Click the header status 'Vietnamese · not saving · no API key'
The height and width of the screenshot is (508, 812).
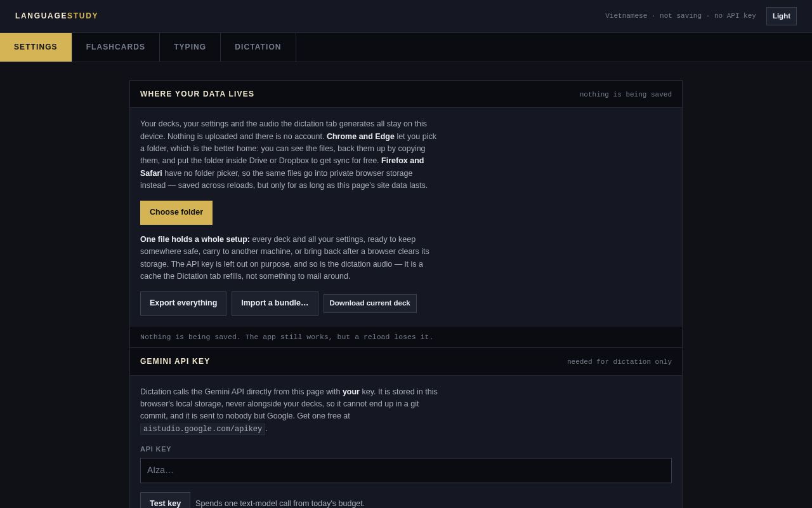pos(681,16)
